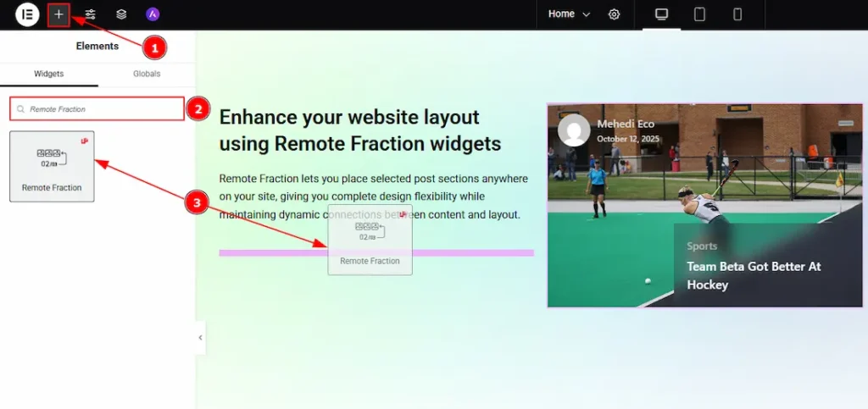Switch to the Globals tab
The width and height of the screenshot is (868, 409).
(147, 75)
